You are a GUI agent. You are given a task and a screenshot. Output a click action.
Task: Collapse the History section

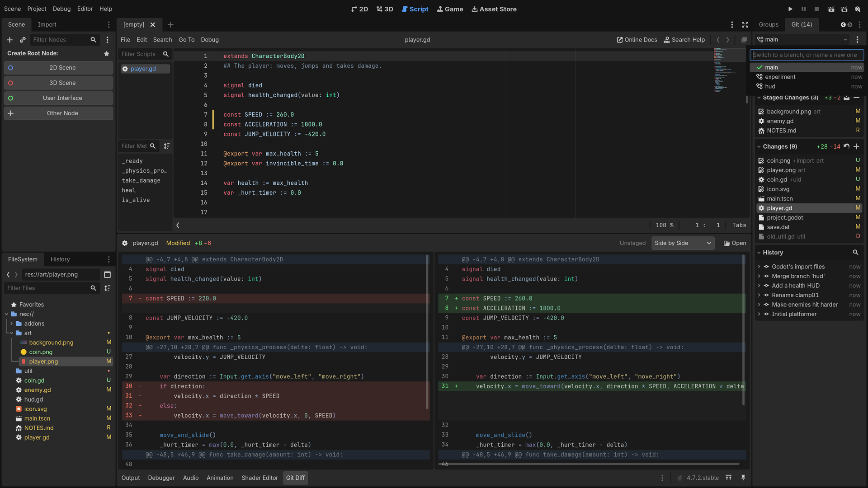click(x=759, y=253)
